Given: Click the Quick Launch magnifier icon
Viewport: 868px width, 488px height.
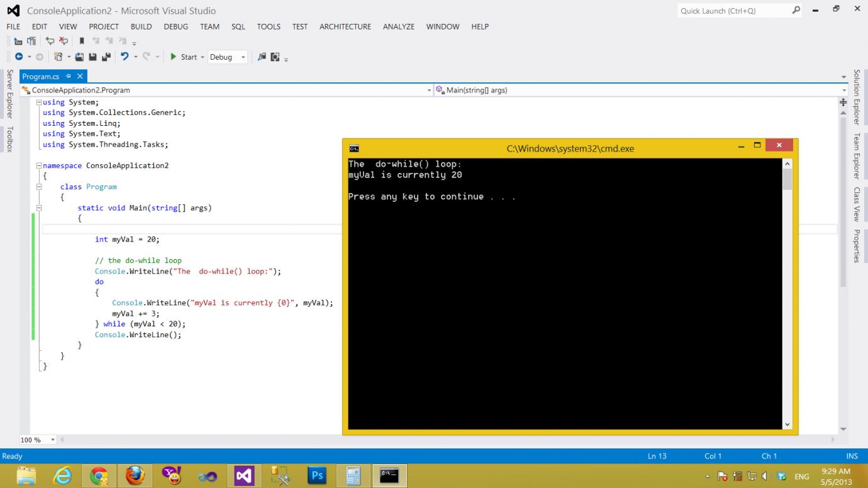Looking at the screenshot, I should (x=796, y=11).
